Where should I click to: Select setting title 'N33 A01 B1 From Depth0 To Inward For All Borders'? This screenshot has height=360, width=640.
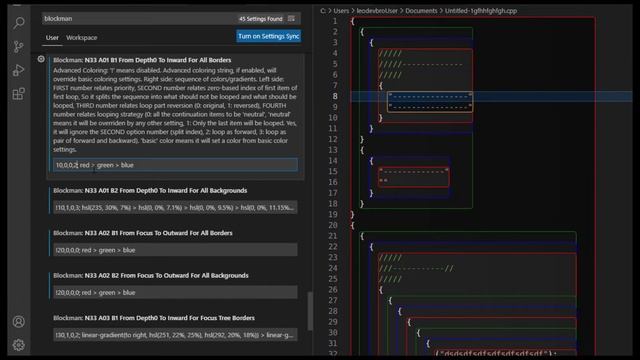coord(158,60)
